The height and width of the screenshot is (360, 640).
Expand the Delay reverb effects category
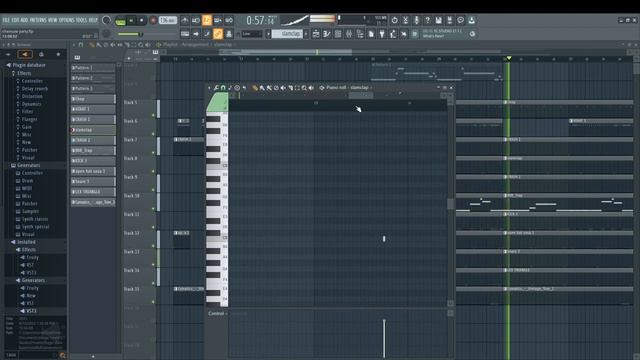[34, 89]
